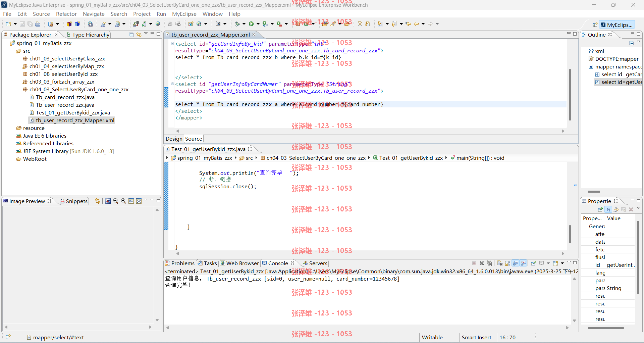644x343 pixels.
Task: Click the Console vertical scrollbar down arrow
Action: tap(574, 321)
